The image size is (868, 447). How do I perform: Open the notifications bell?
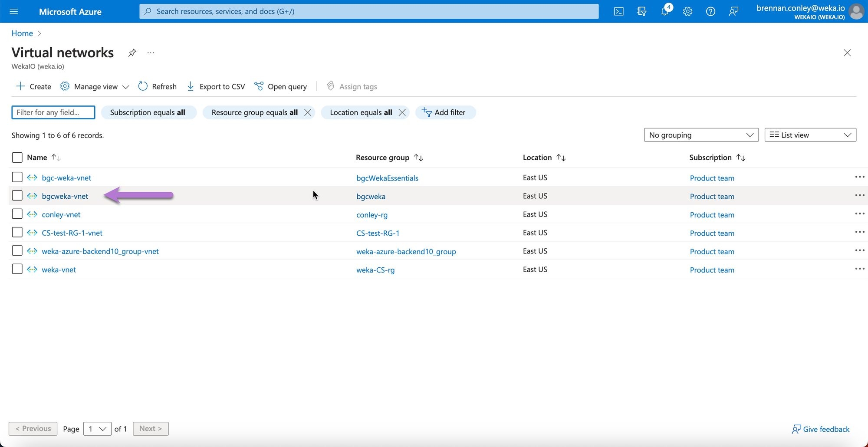[664, 12]
